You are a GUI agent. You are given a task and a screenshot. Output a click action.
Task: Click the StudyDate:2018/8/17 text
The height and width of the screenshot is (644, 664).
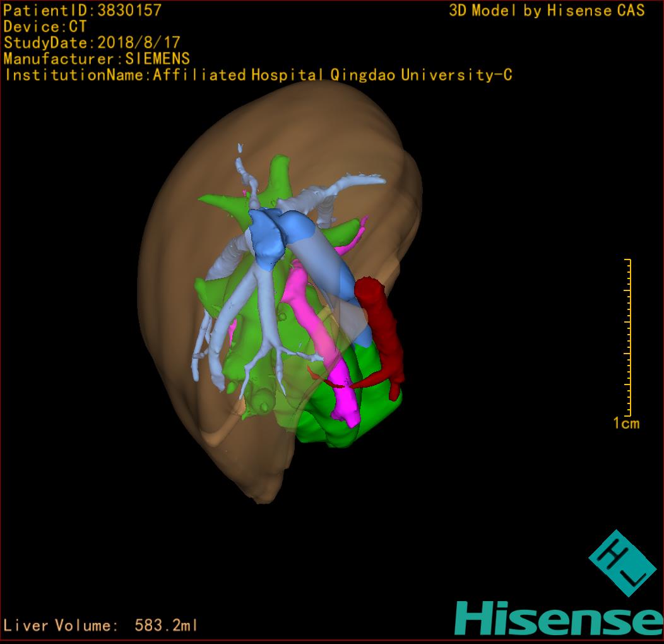coord(92,43)
